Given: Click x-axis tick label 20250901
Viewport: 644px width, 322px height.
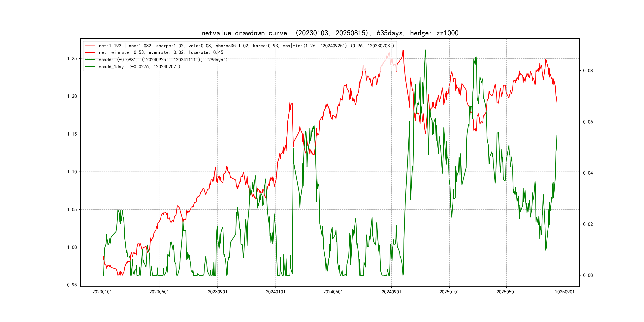Looking at the screenshot, I should click(565, 292).
